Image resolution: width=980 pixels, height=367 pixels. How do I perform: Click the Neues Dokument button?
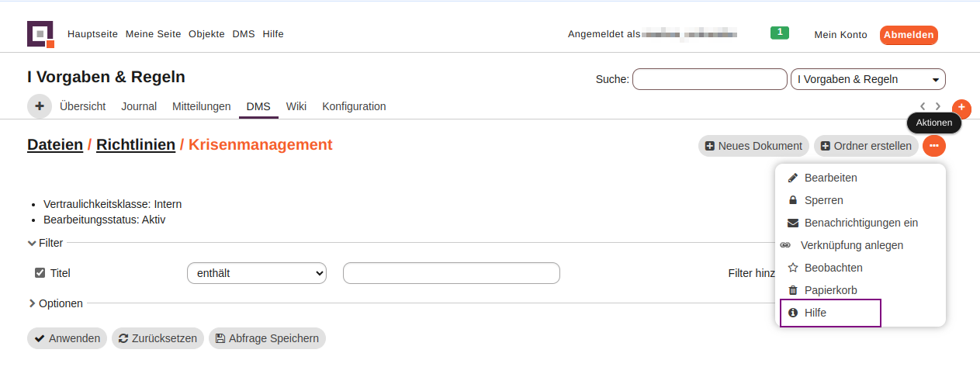753,146
